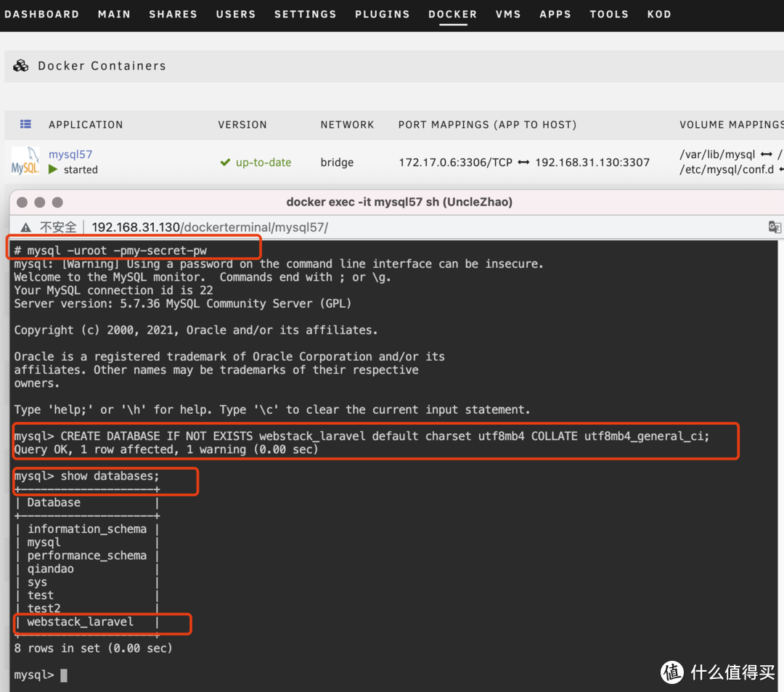
Task: Click the Docker Containers cubes icon
Action: click(x=20, y=66)
